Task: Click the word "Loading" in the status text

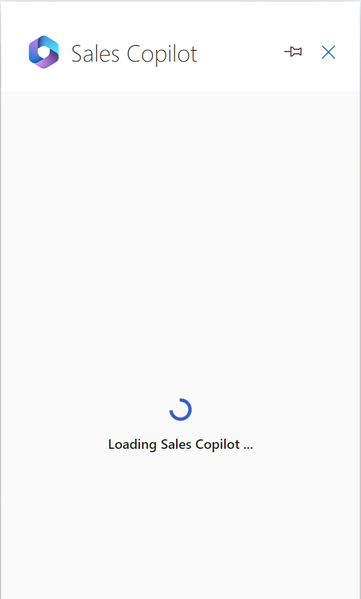Action: coord(132,445)
